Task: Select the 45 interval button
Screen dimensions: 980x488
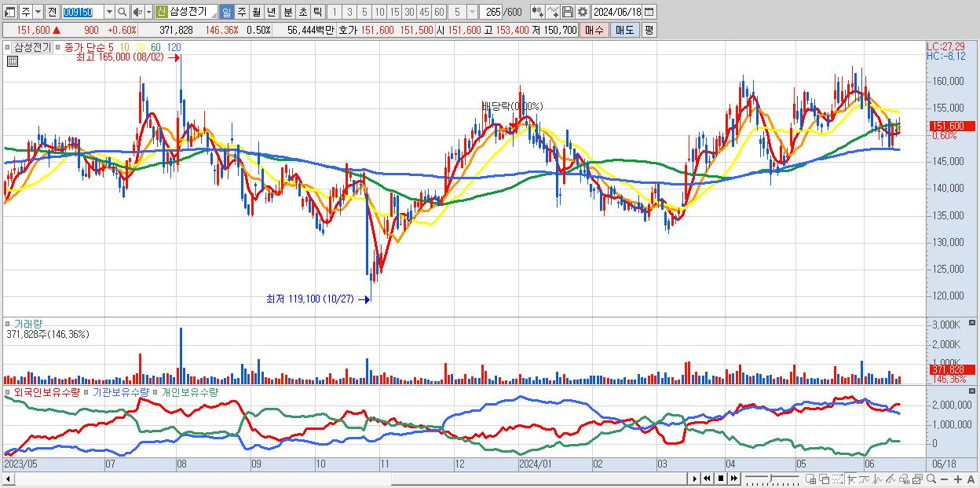Action: [x=424, y=12]
